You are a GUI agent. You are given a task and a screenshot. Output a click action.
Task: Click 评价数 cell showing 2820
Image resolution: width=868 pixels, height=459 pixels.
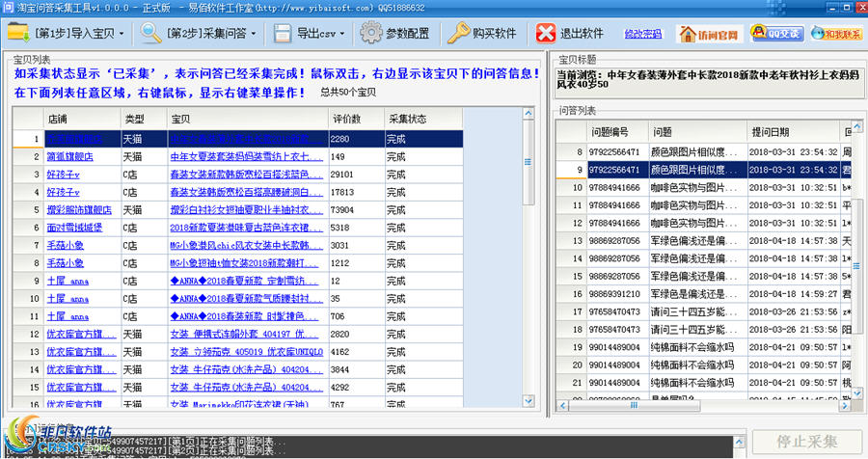point(357,334)
